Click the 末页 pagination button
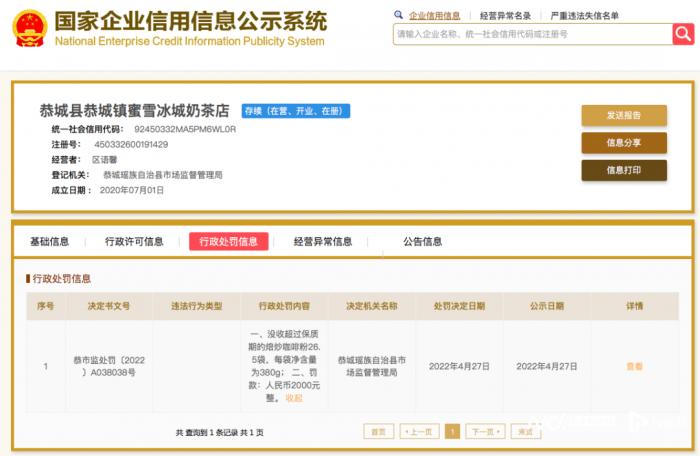Viewport: 700px width, 456px height. pos(525,431)
